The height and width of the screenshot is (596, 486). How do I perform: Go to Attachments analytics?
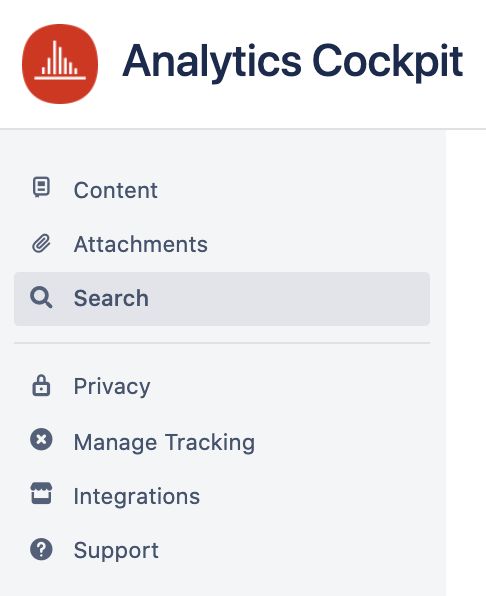coord(141,244)
